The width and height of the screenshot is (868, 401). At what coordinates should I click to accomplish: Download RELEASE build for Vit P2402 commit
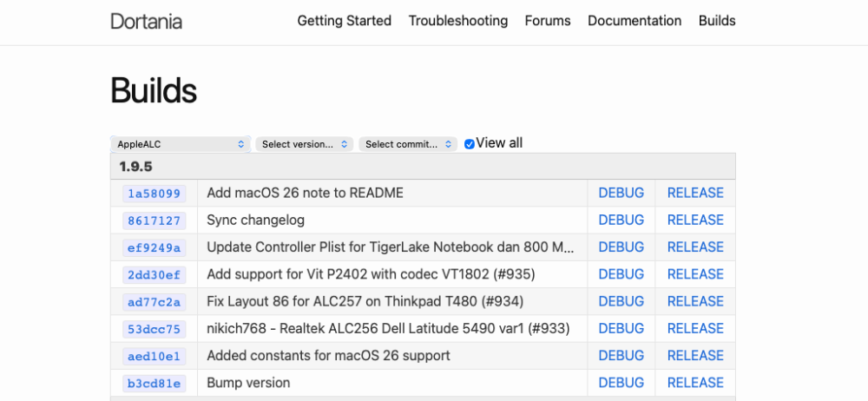point(695,274)
